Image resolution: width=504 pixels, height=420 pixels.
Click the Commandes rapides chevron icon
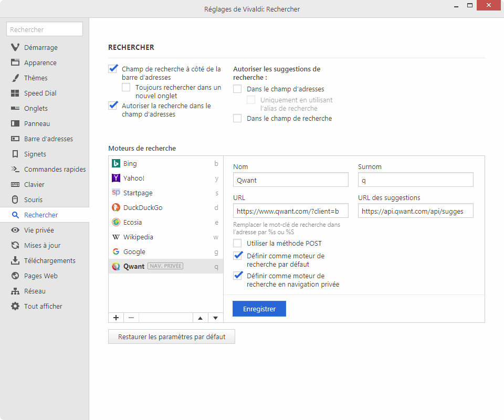[15, 169]
